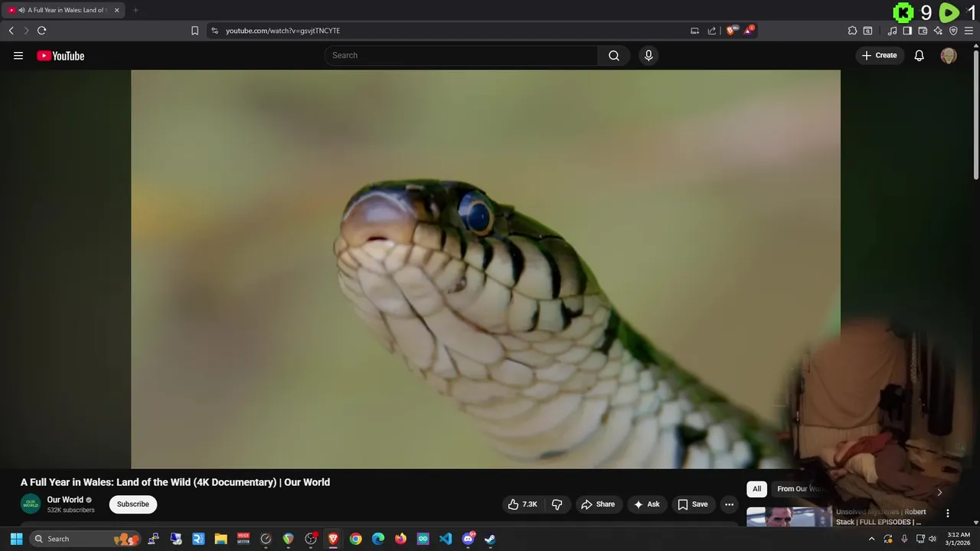Open more actions three-dot menu

point(729,504)
